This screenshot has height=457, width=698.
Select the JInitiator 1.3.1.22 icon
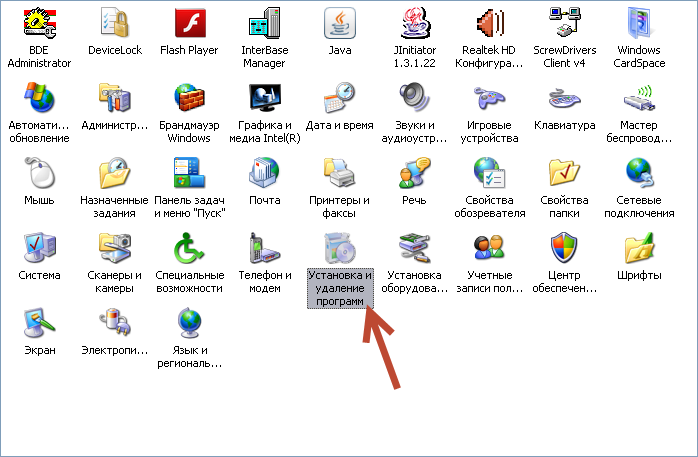pyautogui.click(x=415, y=24)
